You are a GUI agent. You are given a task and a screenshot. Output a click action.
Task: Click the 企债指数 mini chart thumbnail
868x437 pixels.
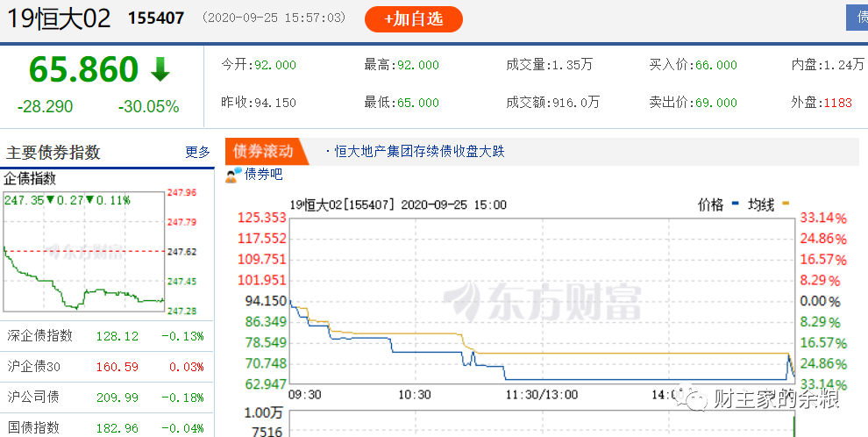[x=84, y=252]
